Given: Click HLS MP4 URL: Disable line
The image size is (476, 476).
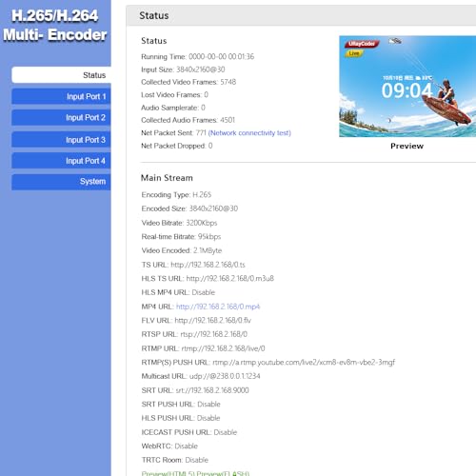Looking at the screenshot, I should click(178, 292).
